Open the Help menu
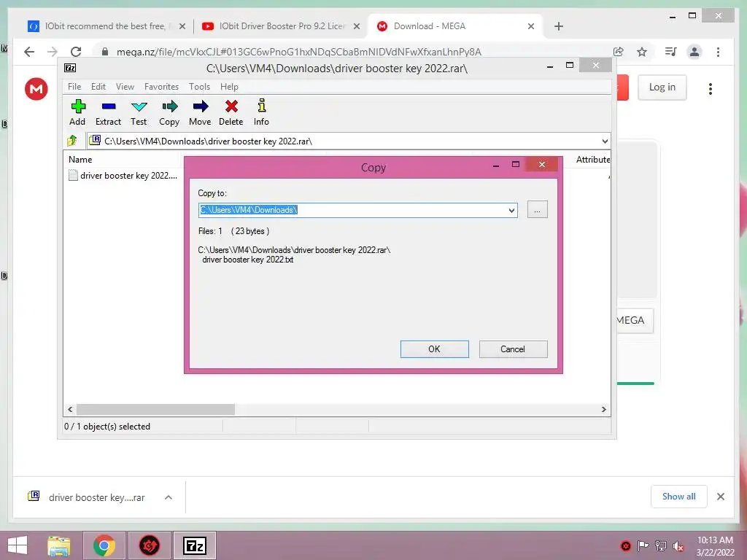Image resolution: width=747 pixels, height=560 pixels. click(229, 87)
